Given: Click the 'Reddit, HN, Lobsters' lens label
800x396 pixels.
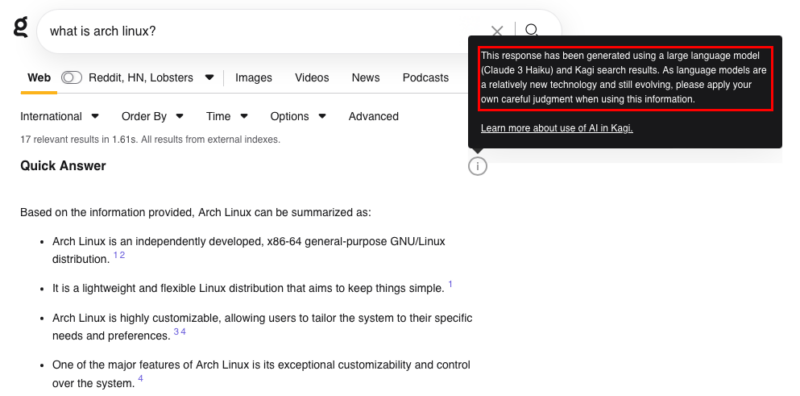Looking at the screenshot, I should tap(141, 78).
